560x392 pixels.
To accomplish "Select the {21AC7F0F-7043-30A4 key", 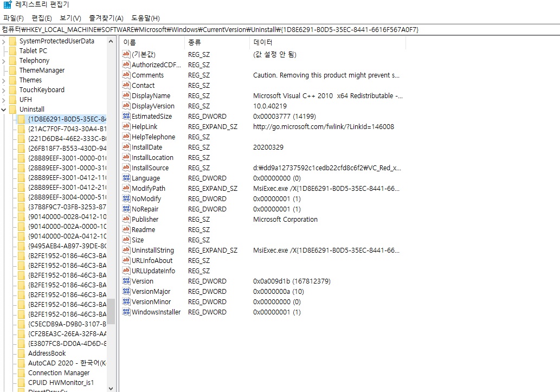I will (67, 129).
